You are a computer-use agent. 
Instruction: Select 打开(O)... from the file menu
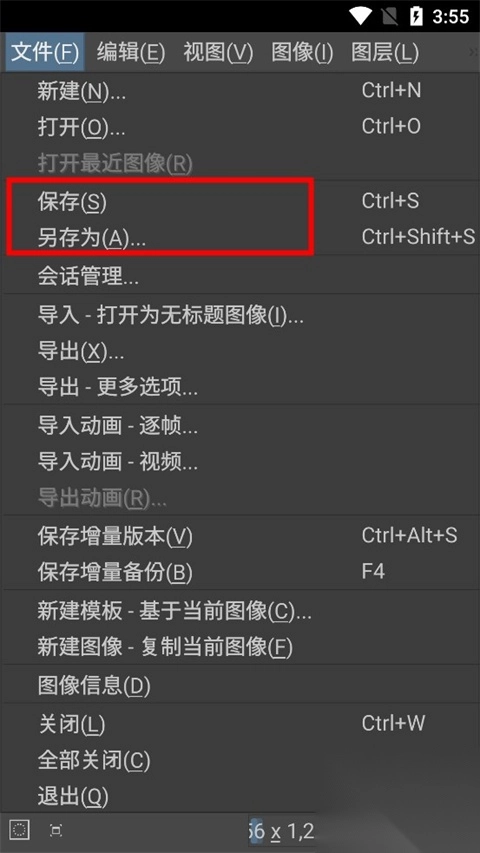tap(240, 128)
